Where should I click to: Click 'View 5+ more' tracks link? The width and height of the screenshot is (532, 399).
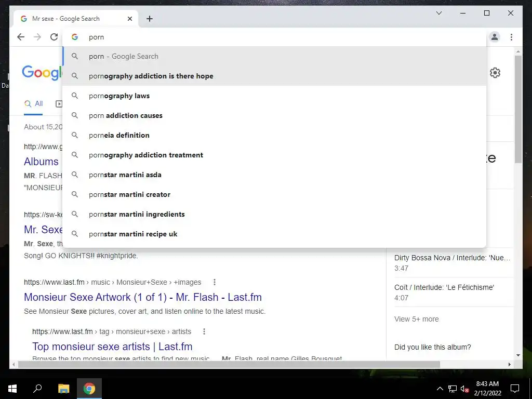416,319
